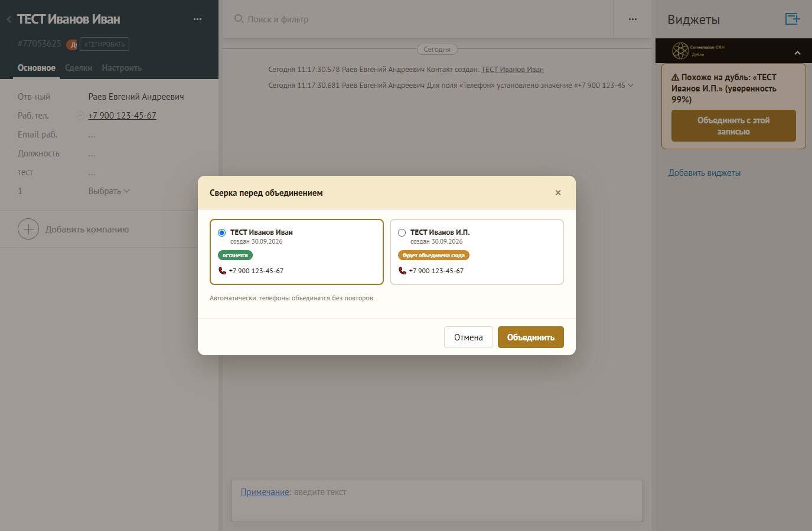Click responsible user Раев Евгений Андреевич
Viewport: 812px width, 531px height.
[136, 97]
